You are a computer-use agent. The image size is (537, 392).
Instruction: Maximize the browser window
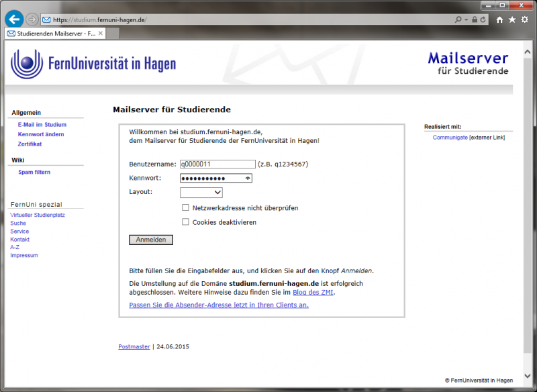pos(502,5)
